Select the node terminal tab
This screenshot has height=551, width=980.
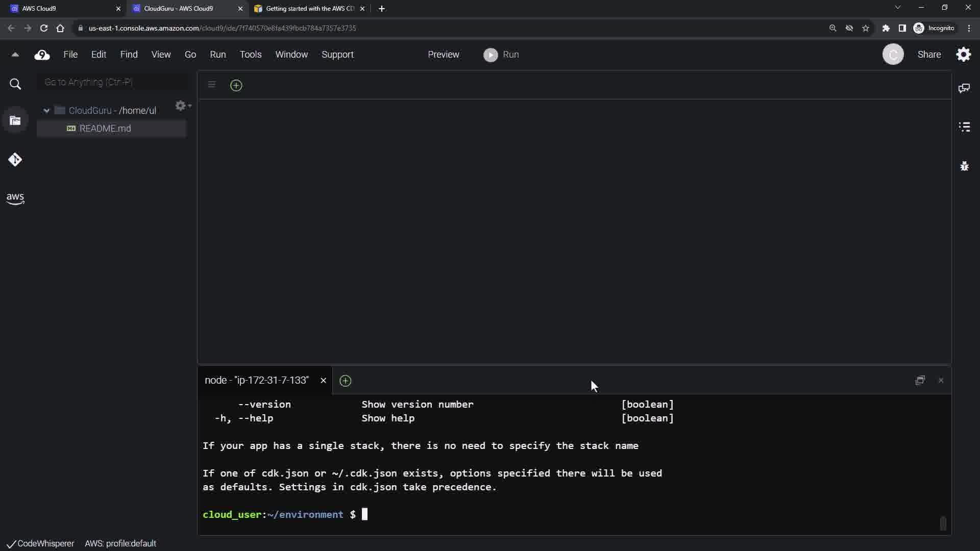click(257, 381)
